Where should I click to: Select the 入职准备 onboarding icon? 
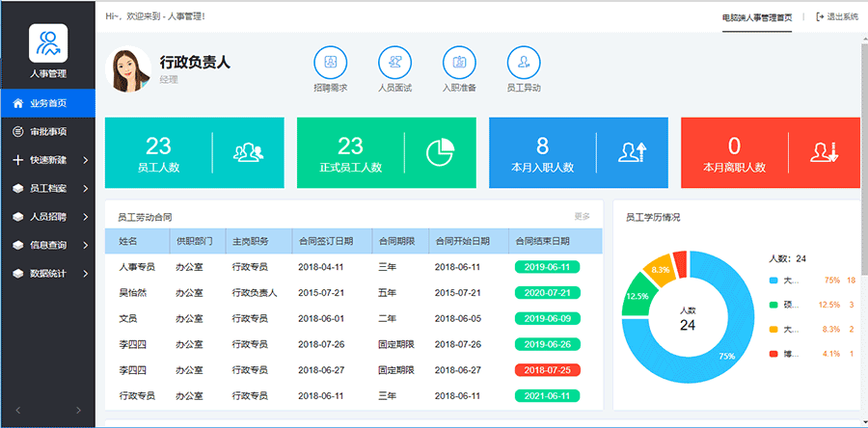point(459,64)
